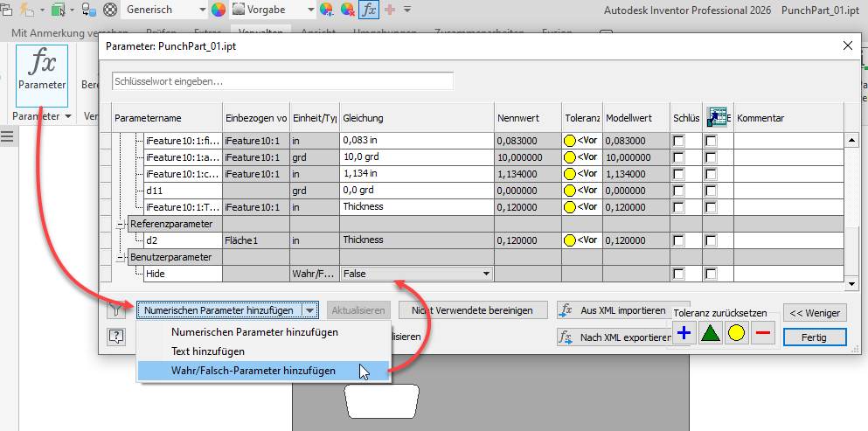Image resolution: width=868 pixels, height=431 pixels.
Task: Toggle export checkbox for the 1,134 in row
Action: click(712, 174)
